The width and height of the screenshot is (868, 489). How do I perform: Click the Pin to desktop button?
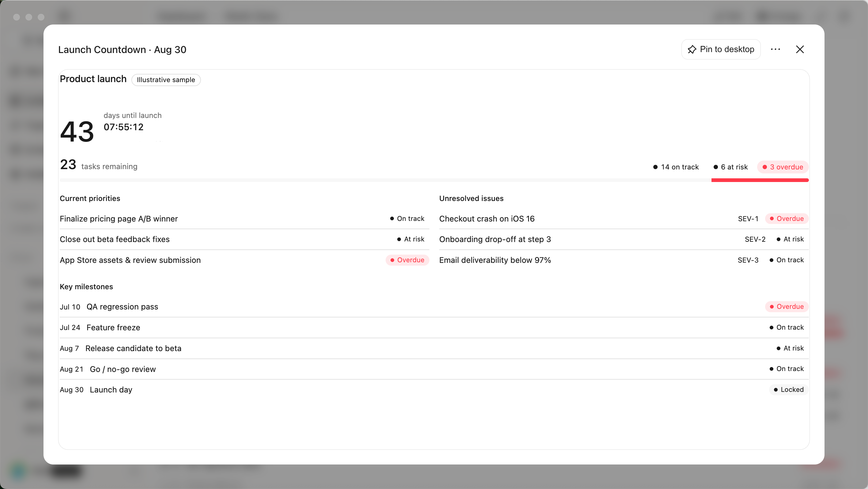tap(721, 49)
